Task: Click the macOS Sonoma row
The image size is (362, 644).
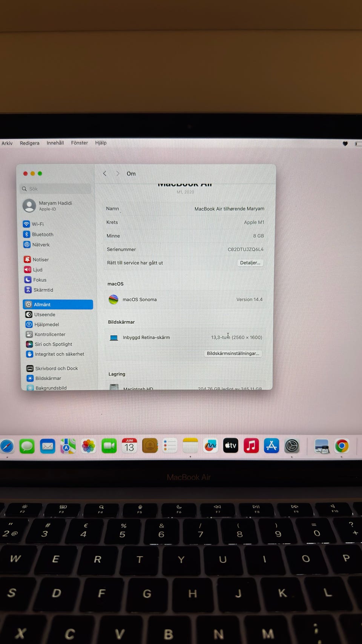Action: [x=186, y=300]
